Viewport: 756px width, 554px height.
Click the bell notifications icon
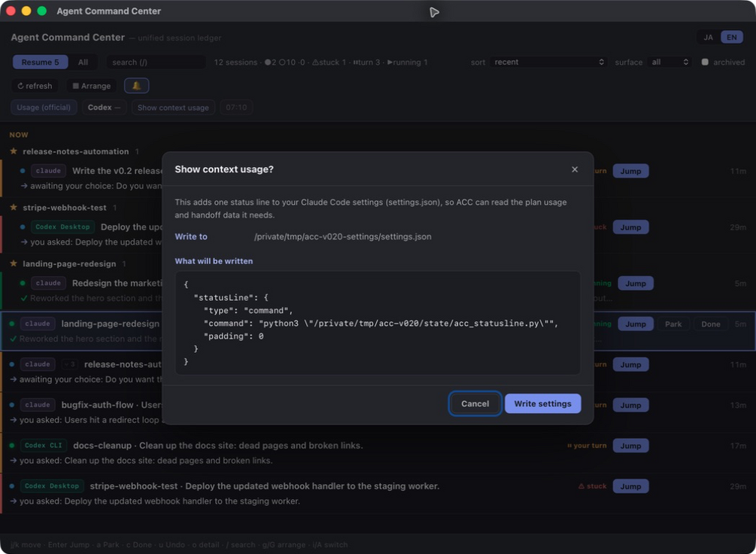[x=136, y=86]
